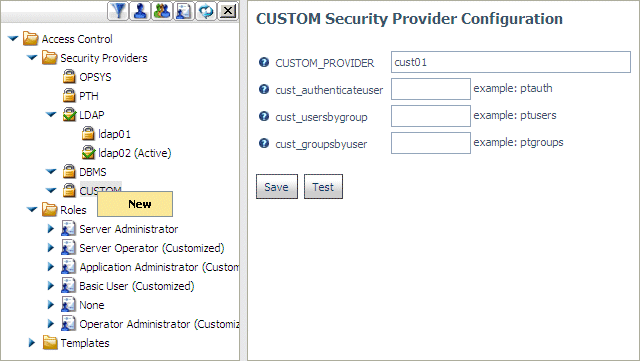Click the Save button
The width and height of the screenshot is (642, 361).
(277, 187)
